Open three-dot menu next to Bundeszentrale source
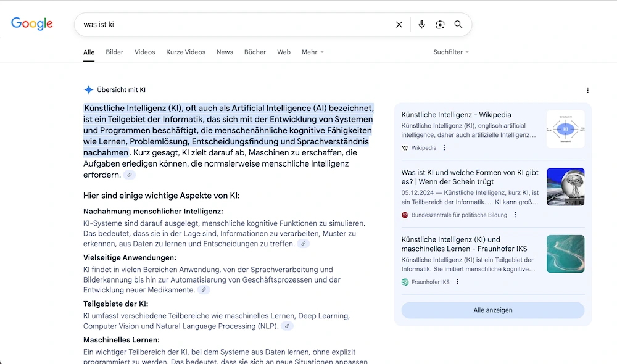The image size is (617, 364). pyautogui.click(x=515, y=215)
